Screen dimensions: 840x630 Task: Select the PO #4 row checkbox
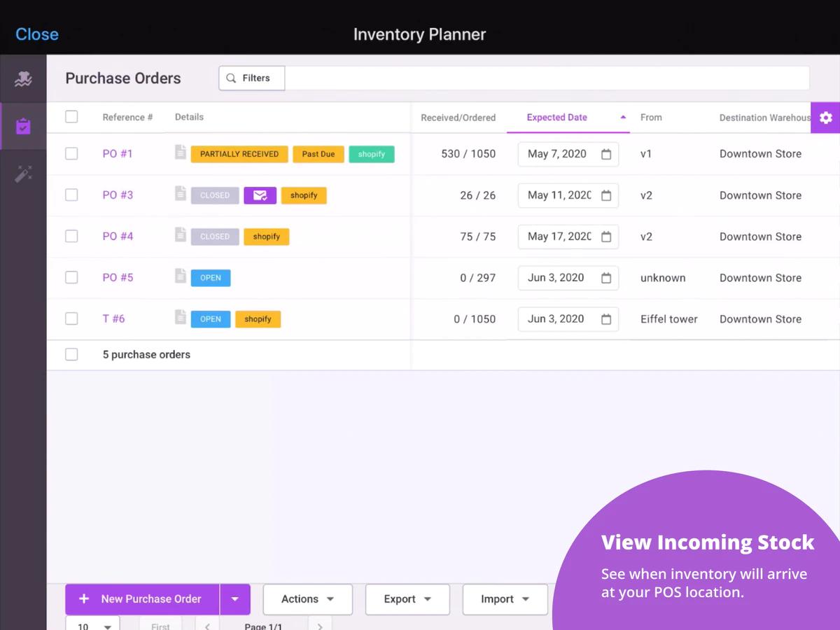(71, 236)
